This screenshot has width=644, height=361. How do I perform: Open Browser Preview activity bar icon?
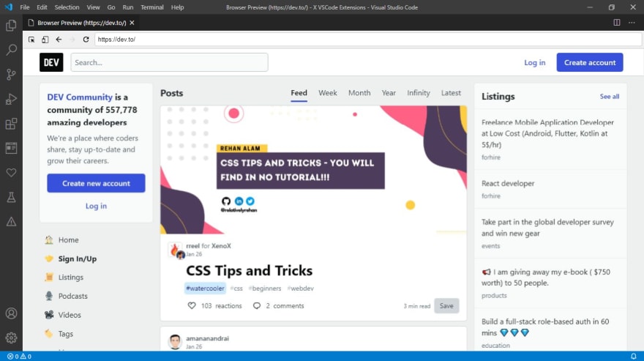(11, 148)
